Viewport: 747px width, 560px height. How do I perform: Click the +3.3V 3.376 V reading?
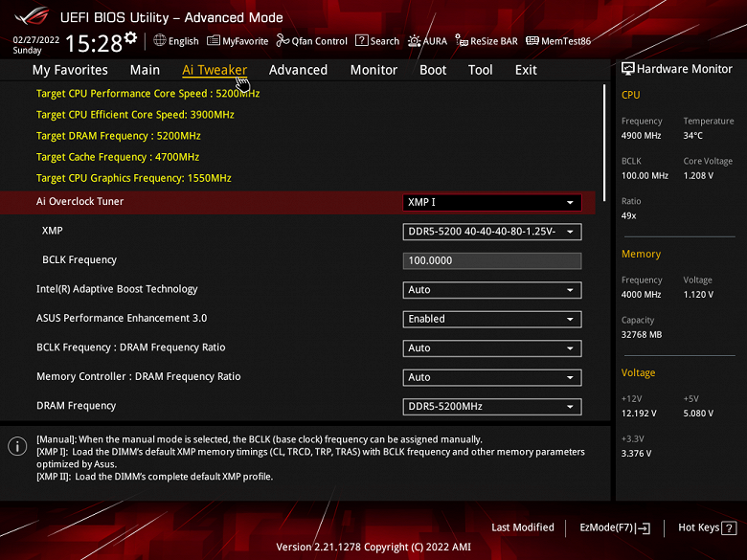[636, 454]
